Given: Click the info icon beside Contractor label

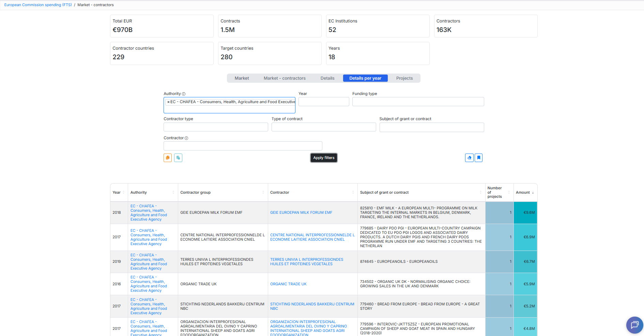Looking at the screenshot, I should click(186, 138).
